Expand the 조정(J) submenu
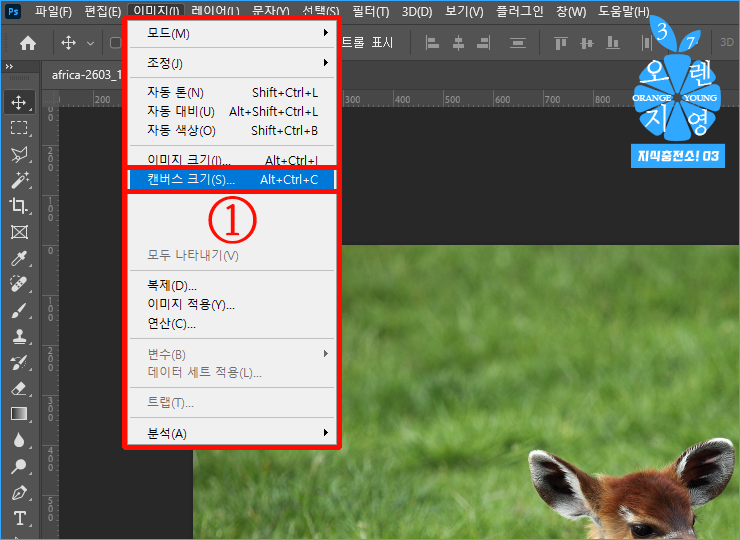The height and width of the screenshot is (540, 740). 232,62
